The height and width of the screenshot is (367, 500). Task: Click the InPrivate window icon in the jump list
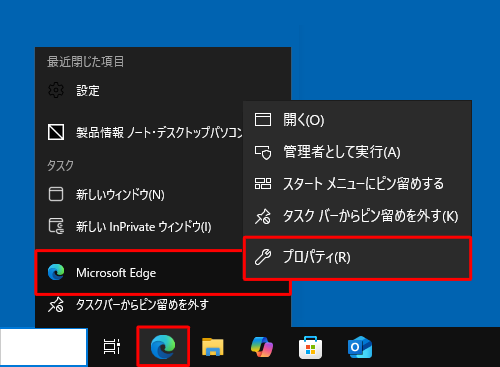[x=56, y=226]
